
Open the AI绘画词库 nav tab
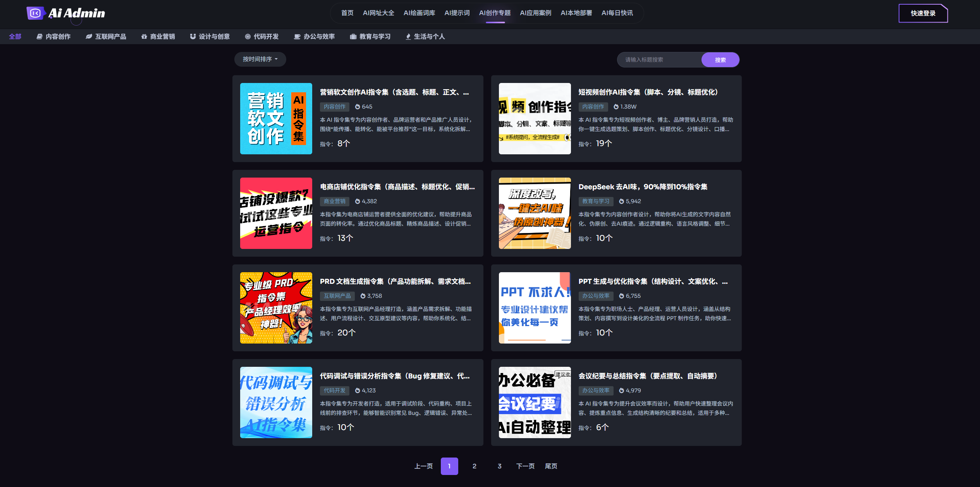419,13
